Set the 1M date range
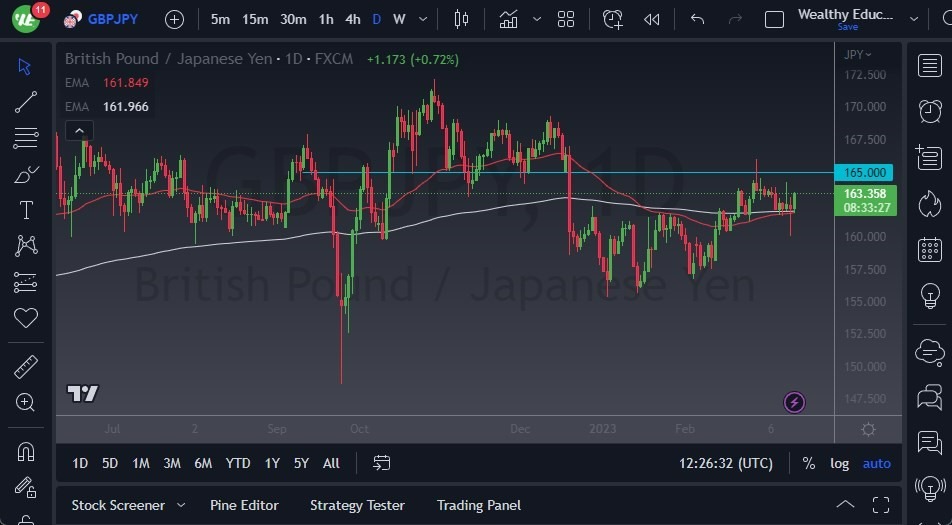 pyautogui.click(x=141, y=463)
